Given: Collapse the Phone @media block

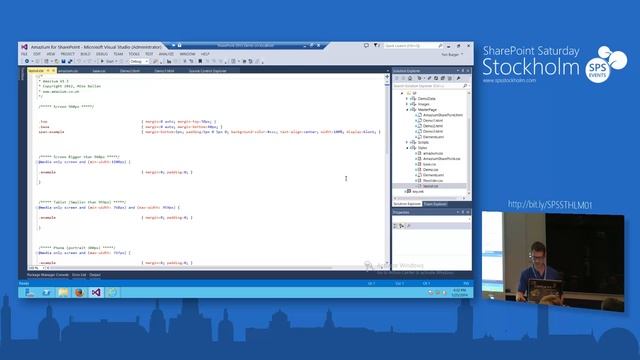Looking at the screenshot, I should coord(36,253).
